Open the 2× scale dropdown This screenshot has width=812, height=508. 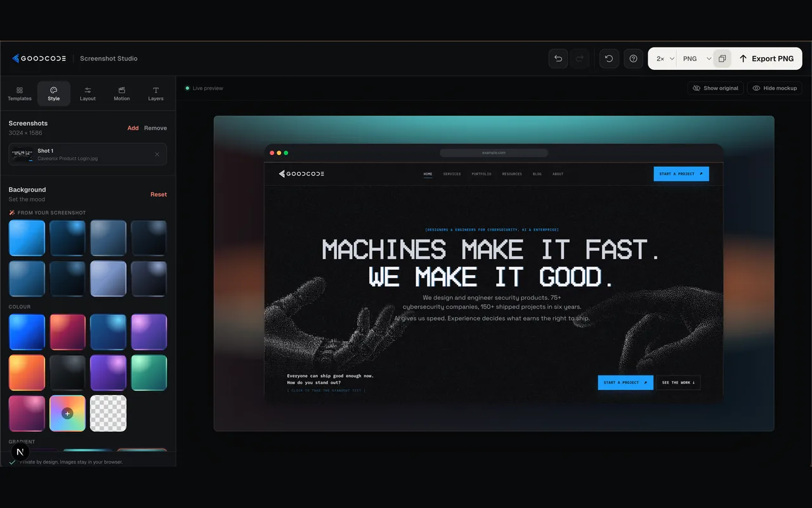[x=665, y=58]
